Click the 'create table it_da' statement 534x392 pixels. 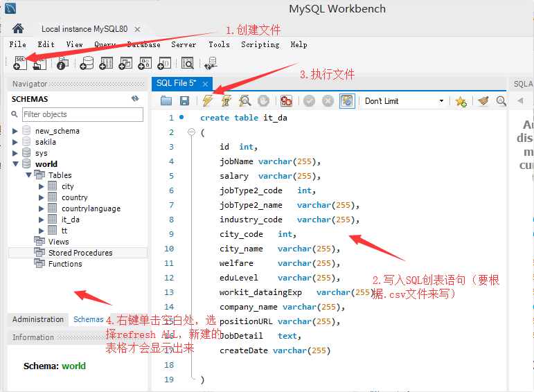click(244, 118)
